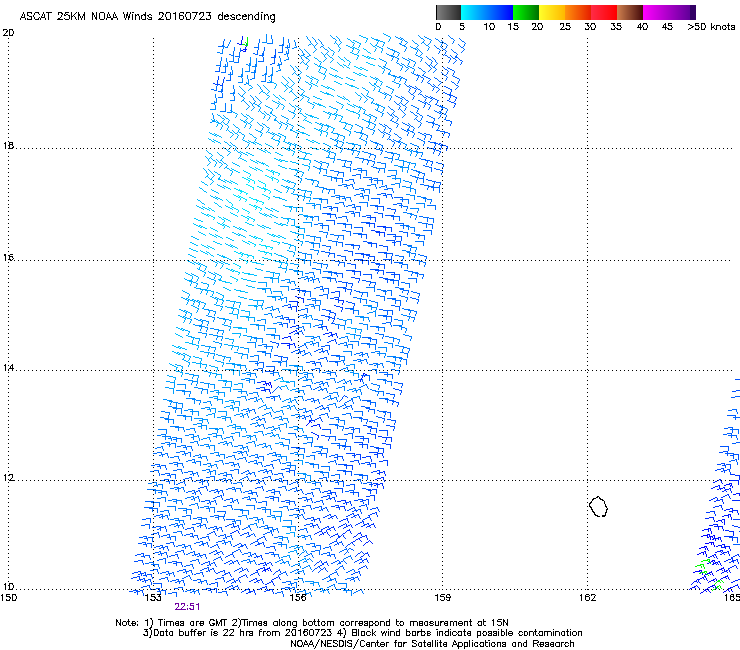This screenshot has width=740, height=650.
Task: Click the legend label '25'
Action: click(x=565, y=26)
